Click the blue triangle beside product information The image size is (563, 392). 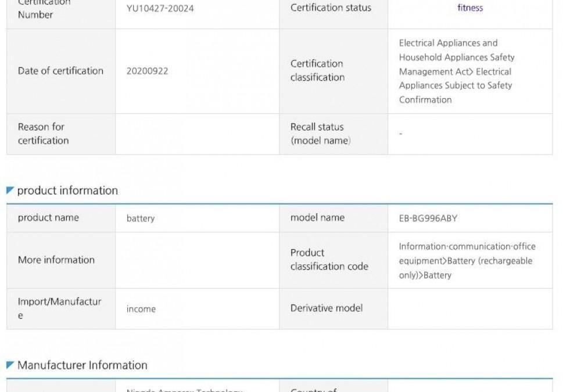click(10, 190)
